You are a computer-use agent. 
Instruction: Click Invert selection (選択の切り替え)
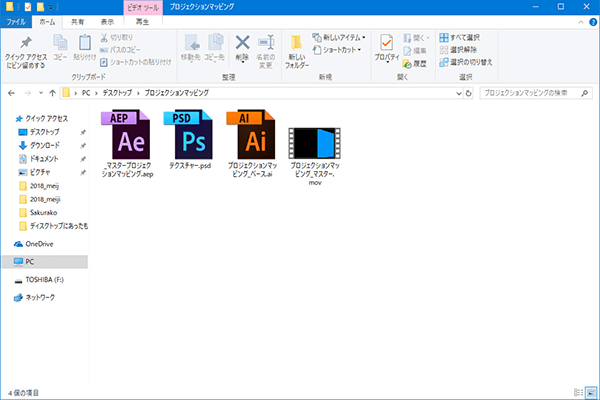tap(466, 62)
